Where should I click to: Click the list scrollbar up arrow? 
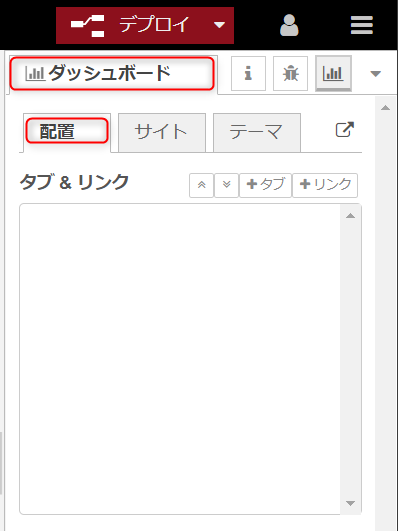click(351, 216)
